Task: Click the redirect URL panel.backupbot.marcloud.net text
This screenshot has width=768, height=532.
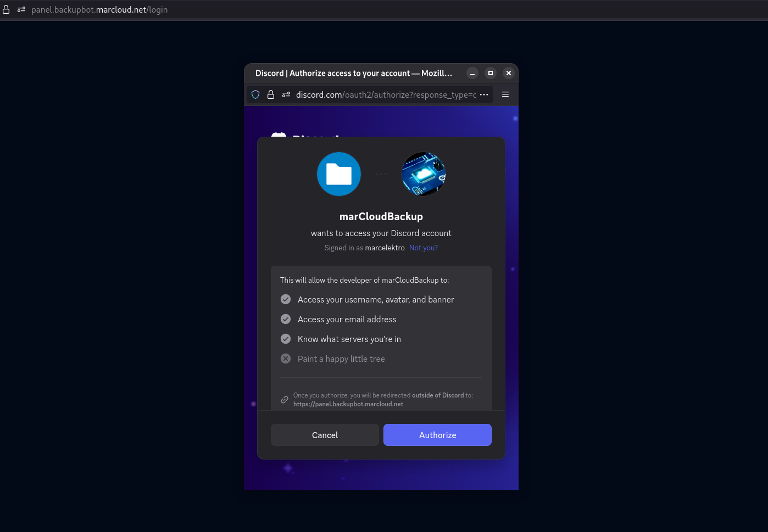Action: (348, 404)
